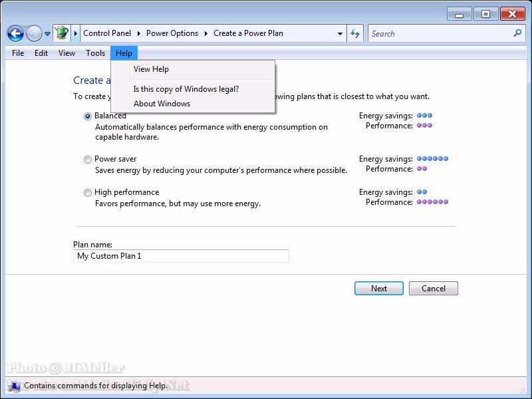This screenshot has height=399, width=532.
Task: Expand the arrow beside the address bar icon
Action: pos(75,33)
